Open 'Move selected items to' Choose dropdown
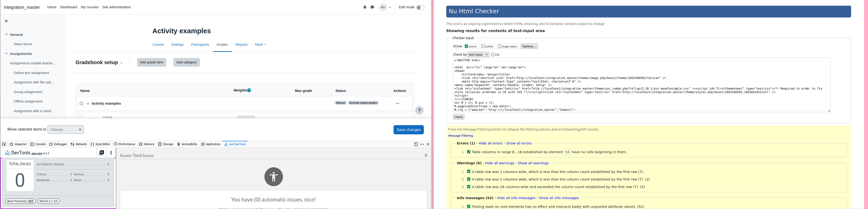 click(x=66, y=129)
